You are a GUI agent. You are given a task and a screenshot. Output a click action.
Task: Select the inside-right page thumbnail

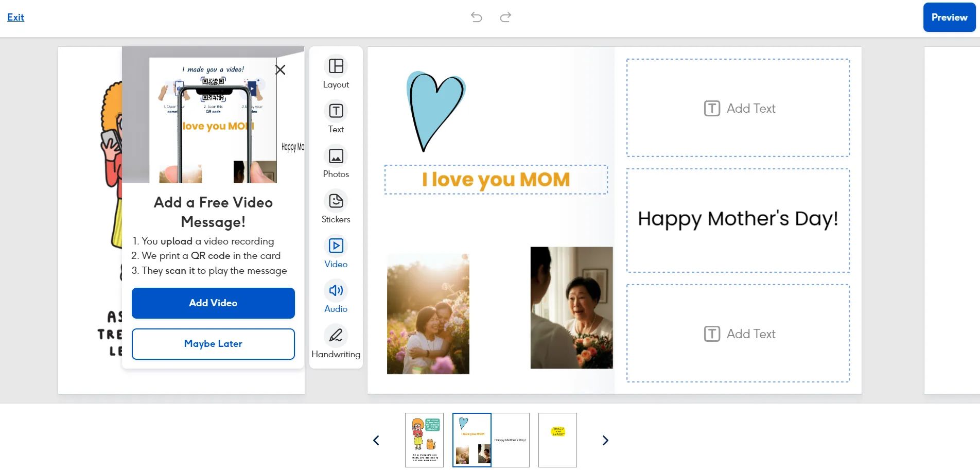point(510,440)
